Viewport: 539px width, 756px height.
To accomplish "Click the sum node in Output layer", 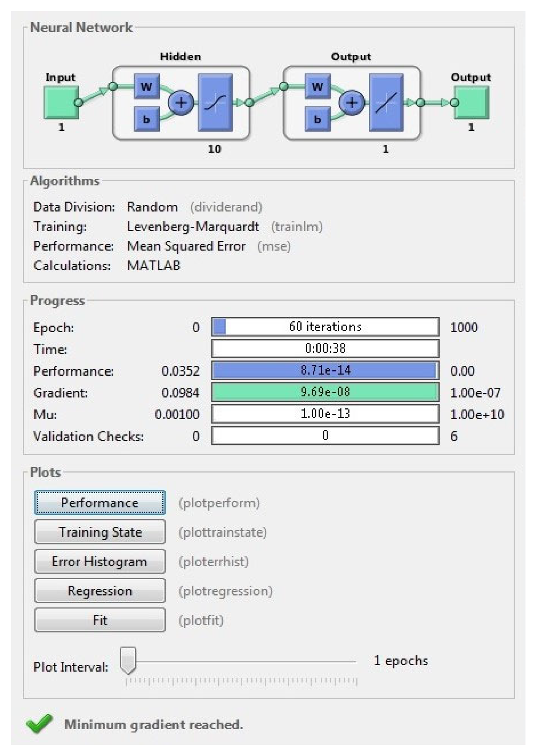I will [352, 103].
